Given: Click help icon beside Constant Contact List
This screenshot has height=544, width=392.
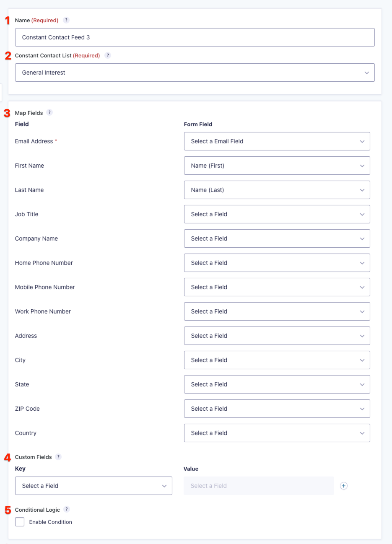Looking at the screenshot, I should (108, 55).
